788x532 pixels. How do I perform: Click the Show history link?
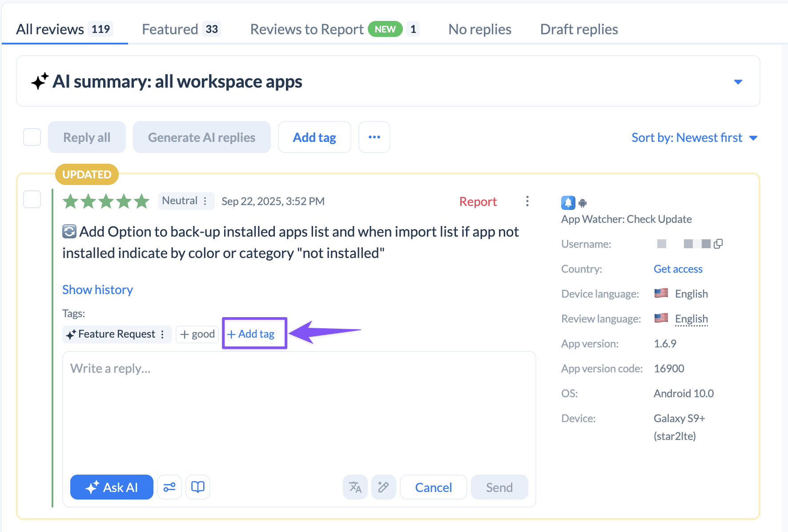point(97,290)
